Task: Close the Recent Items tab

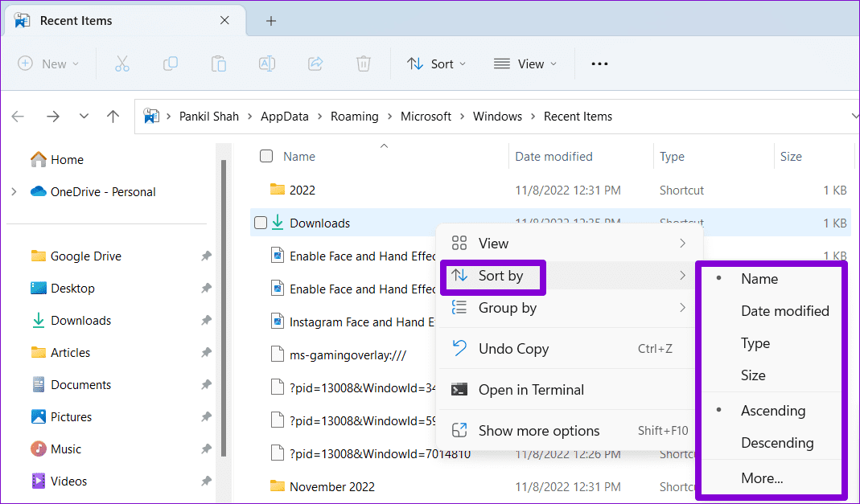Action: 224,20
